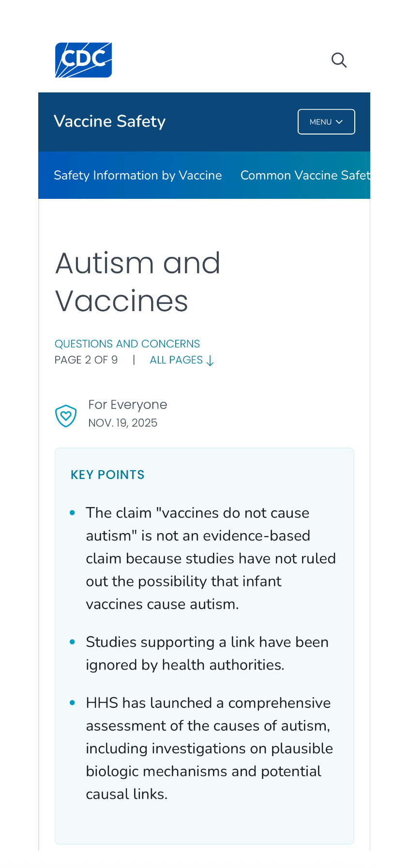408x868 pixels.
Task: Click the down arrow beside All Pages
Action: pos(210,361)
